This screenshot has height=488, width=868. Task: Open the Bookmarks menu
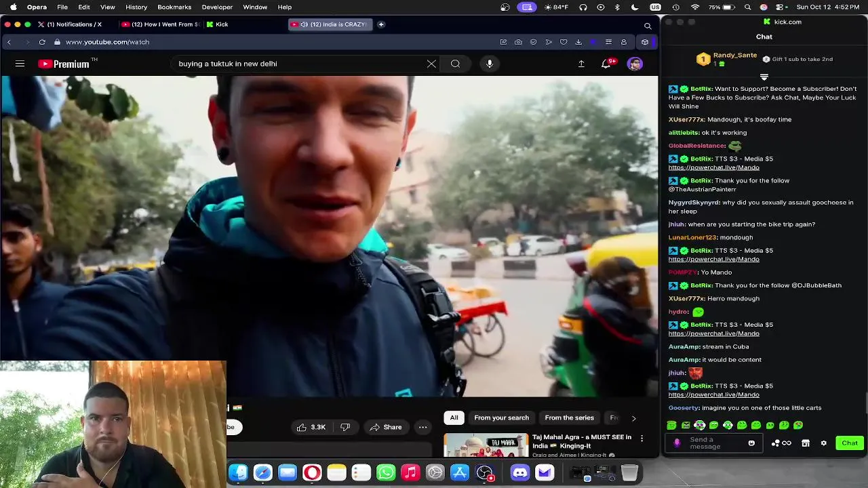174,7
